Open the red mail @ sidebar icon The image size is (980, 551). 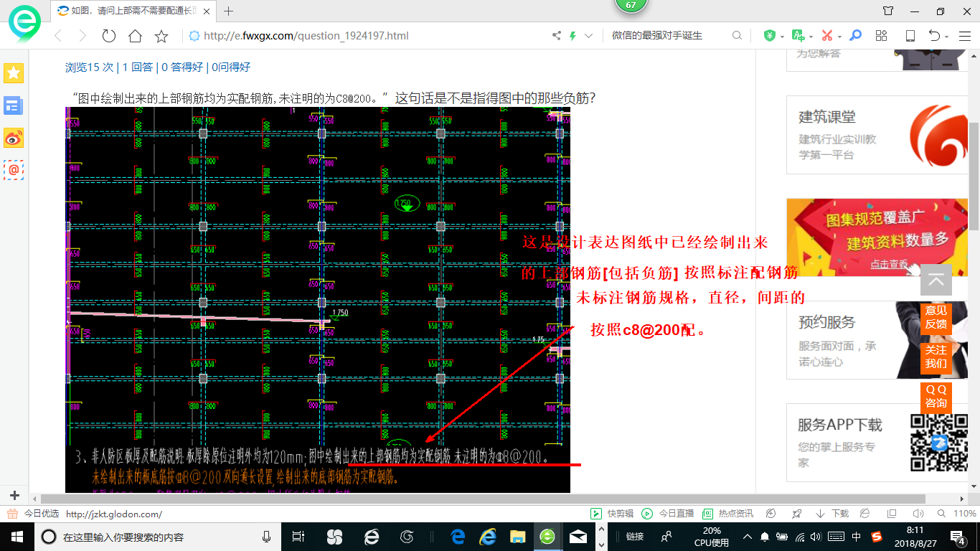[x=14, y=169]
